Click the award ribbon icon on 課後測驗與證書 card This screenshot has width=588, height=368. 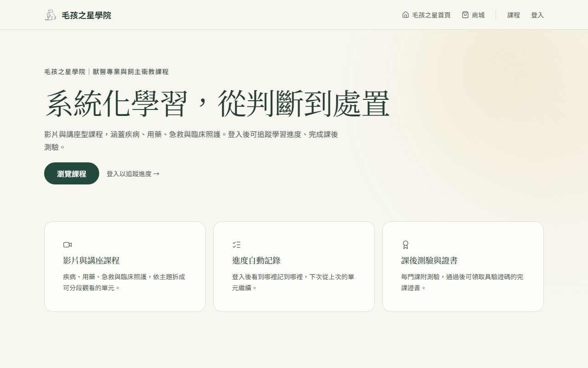(x=406, y=245)
